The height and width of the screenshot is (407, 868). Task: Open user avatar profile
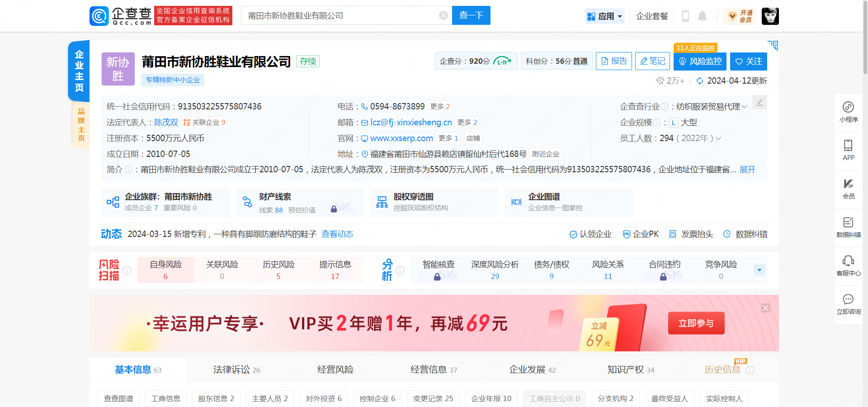[x=770, y=16]
